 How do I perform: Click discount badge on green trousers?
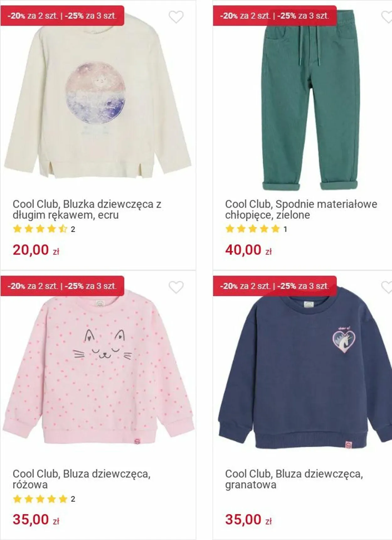(x=275, y=16)
